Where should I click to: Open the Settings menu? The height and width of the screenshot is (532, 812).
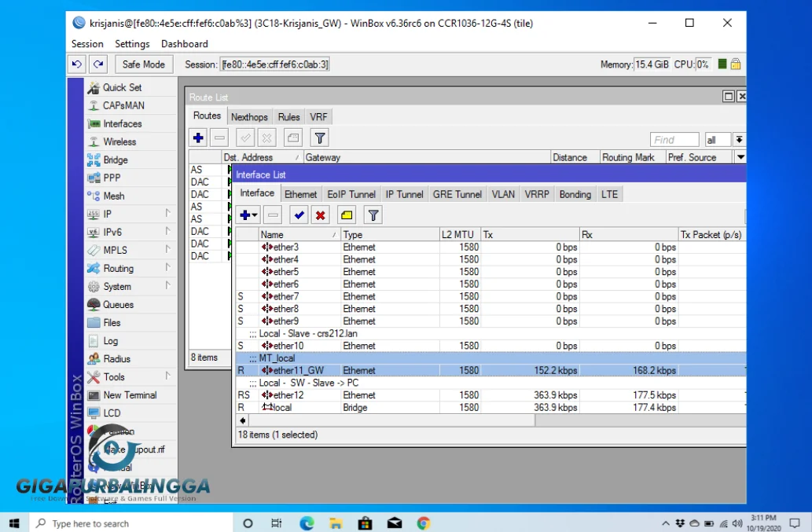132,44
